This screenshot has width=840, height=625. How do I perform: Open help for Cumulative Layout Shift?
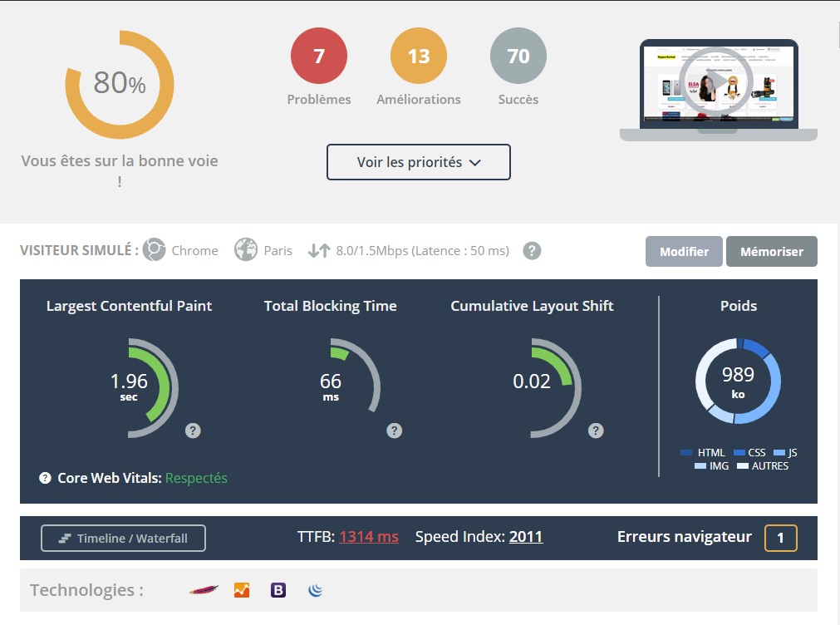coord(596,431)
